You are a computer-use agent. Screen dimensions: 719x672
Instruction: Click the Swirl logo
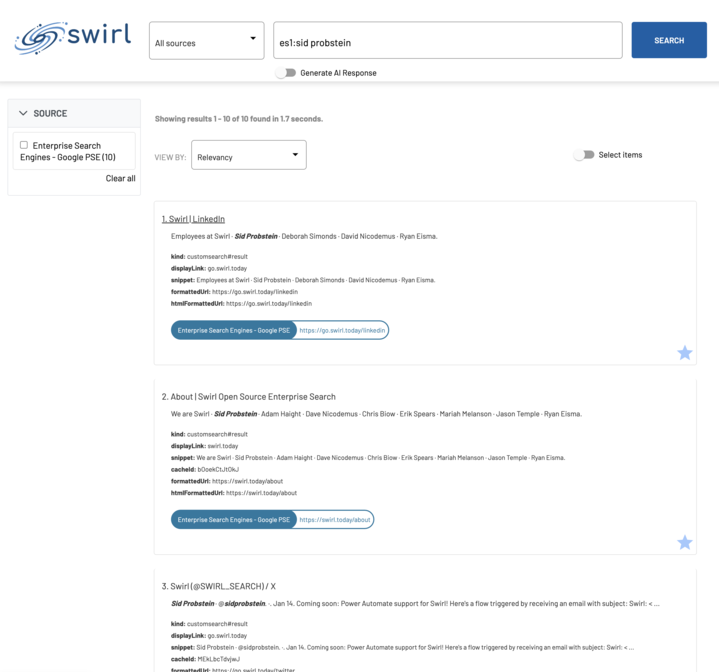(73, 38)
